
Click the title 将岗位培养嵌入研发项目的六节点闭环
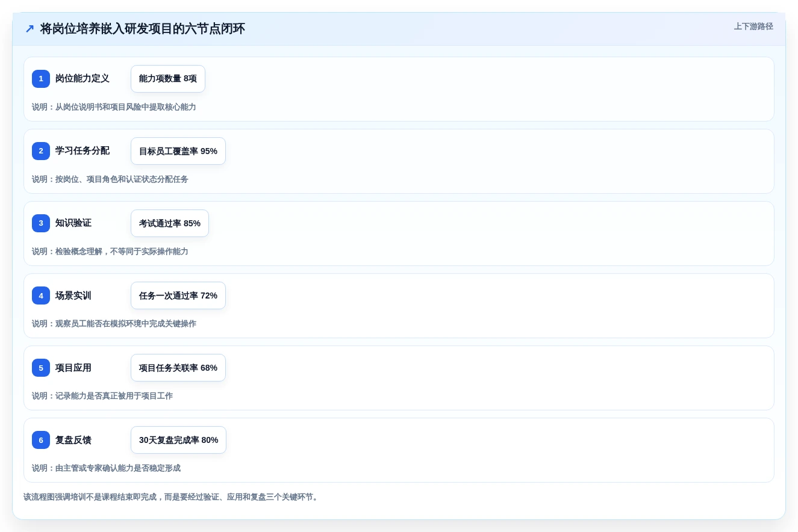click(143, 29)
